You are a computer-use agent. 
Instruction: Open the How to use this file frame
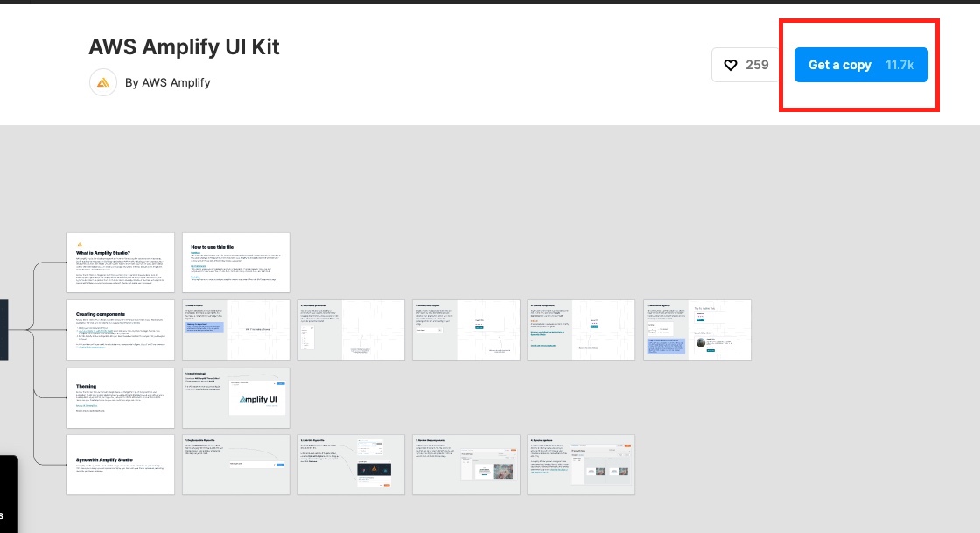tap(236, 262)
